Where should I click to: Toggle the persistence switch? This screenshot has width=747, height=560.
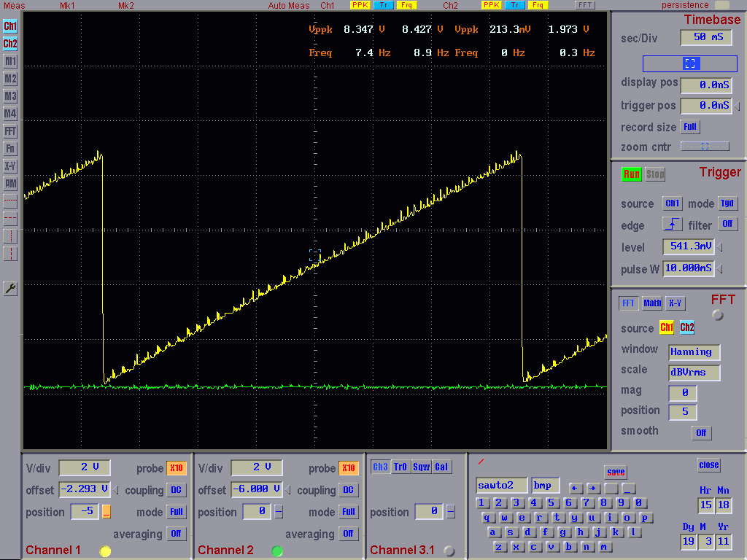pyautogui.click(x=722, y=5)
